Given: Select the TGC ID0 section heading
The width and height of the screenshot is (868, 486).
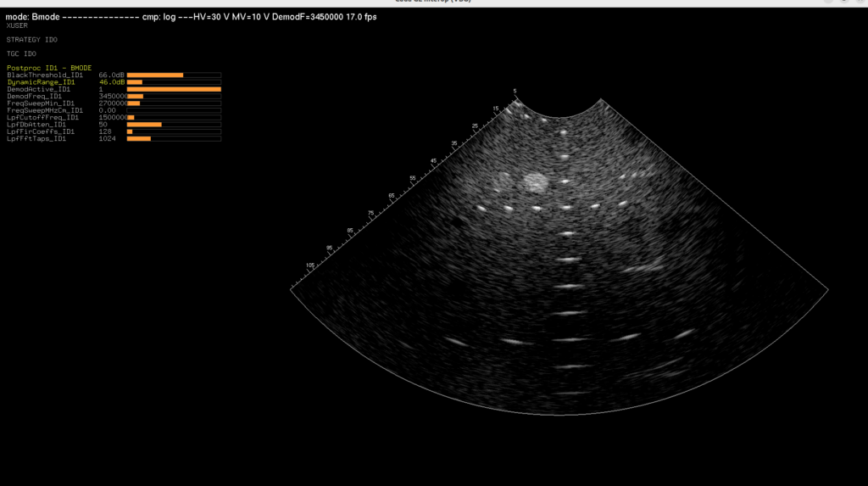Looking at the screenshot, I should (x=21, y=53).
